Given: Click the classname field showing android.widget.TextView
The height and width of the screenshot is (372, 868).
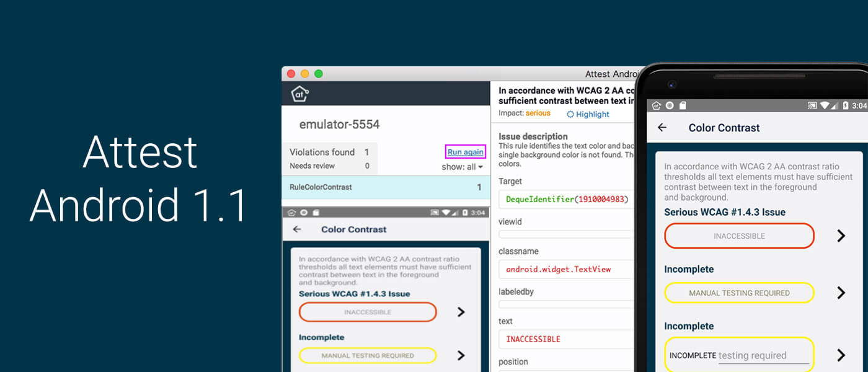Looking at the screenshot, I should point(565,269).
